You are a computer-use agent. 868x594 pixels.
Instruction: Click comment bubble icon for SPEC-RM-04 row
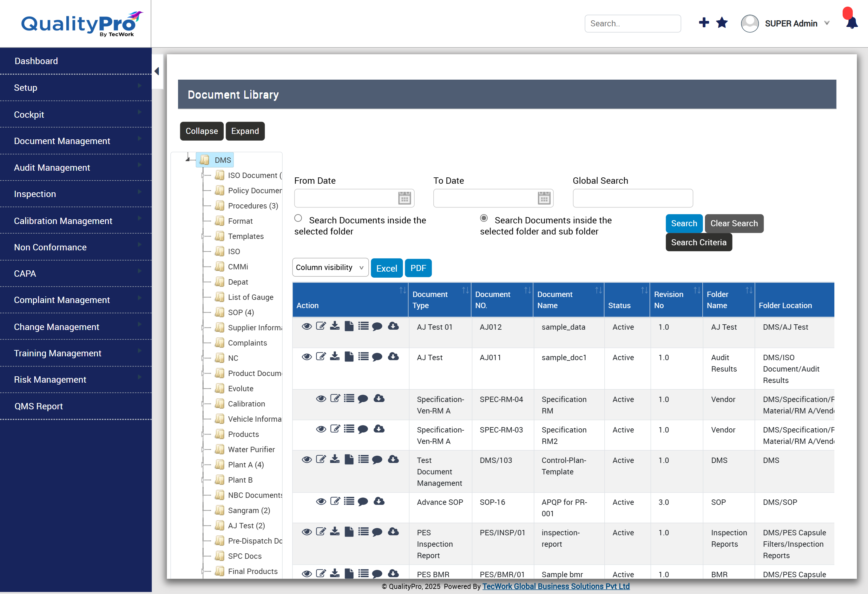click(363, 399)
